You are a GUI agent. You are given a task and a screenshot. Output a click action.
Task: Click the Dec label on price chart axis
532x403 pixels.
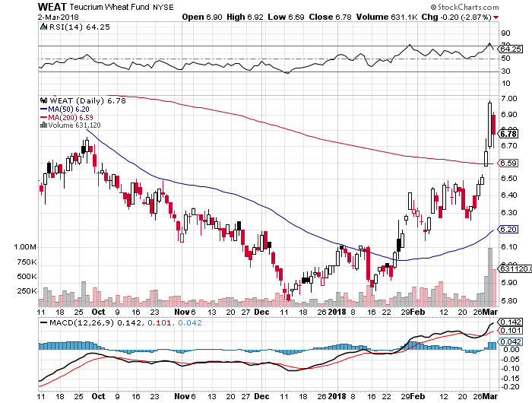click(261, 312)
